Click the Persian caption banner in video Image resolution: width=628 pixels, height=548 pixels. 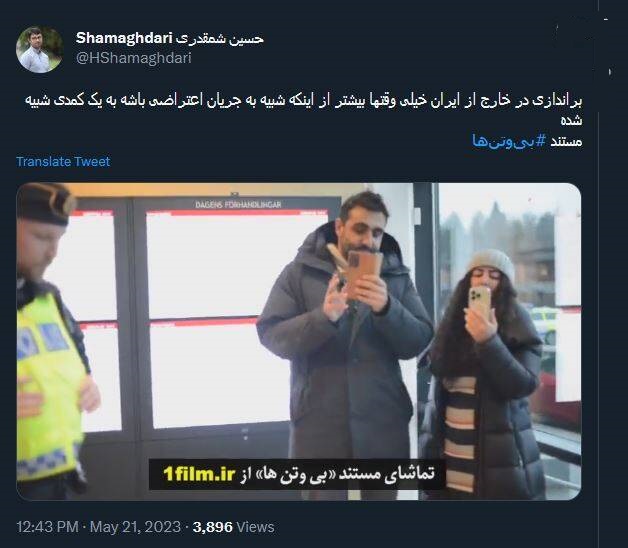297,474
